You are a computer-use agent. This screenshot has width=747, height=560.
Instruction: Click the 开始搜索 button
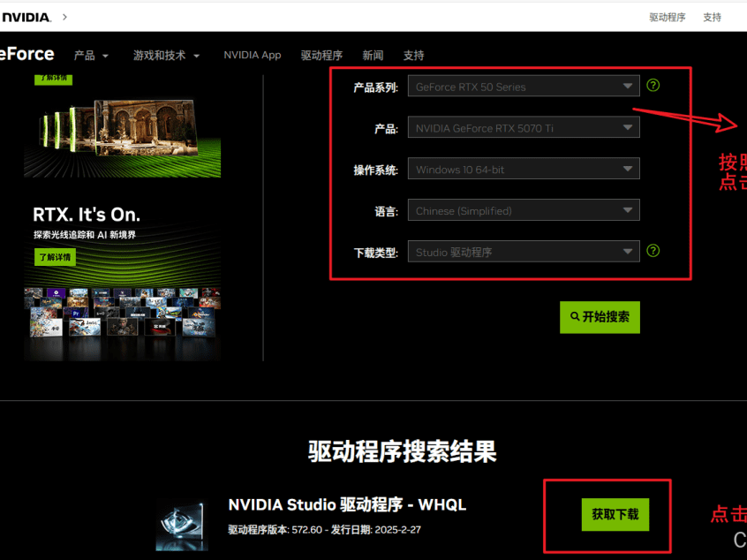coord(600,317)
